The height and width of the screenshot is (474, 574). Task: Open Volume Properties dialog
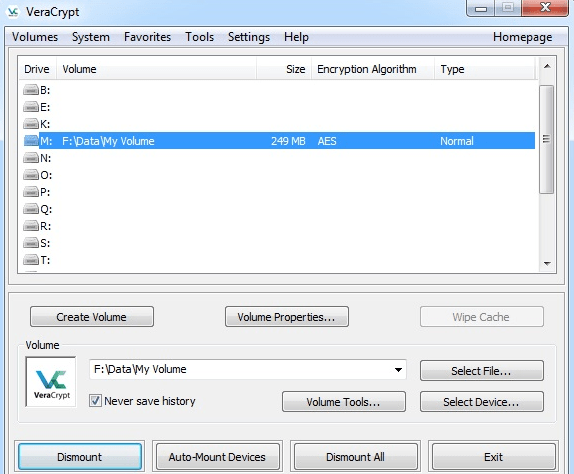pos(287,317)
